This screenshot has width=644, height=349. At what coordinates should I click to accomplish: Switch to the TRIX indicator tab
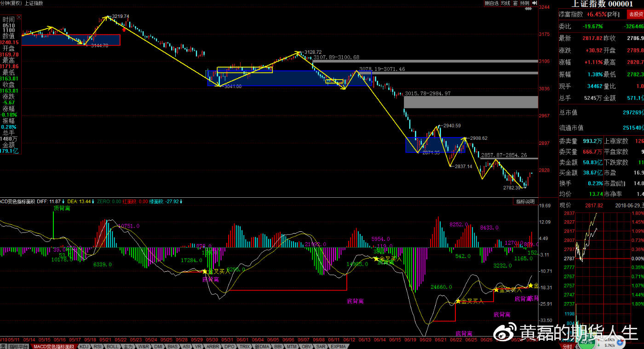[245, 346]
